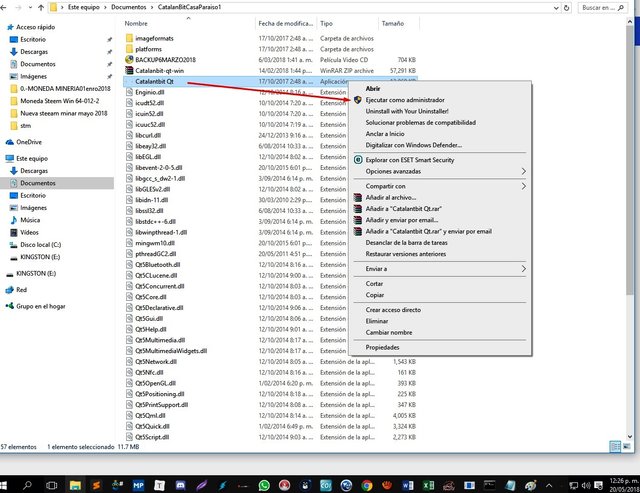Switch to details view icon in status bar
This screenshot has height=493, width=640.
(x=615, y=446)
